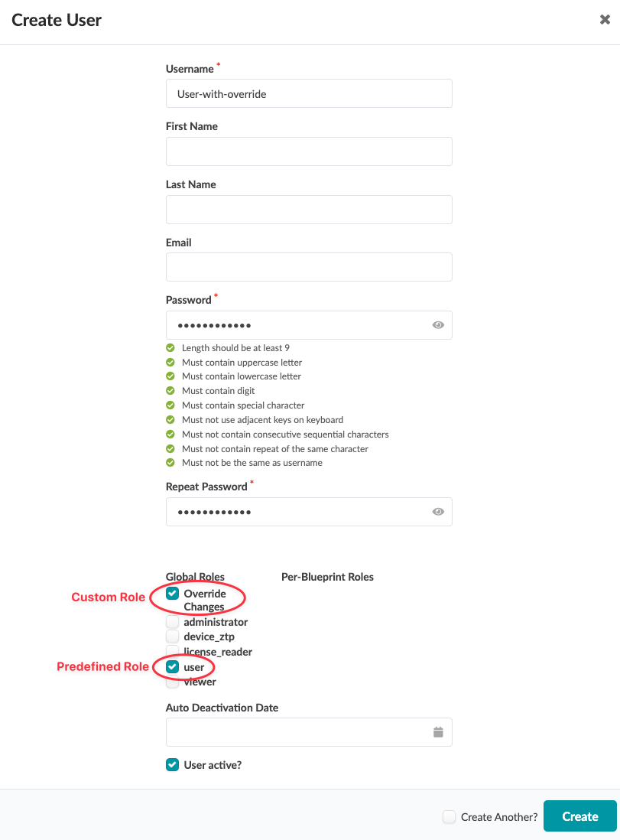The height and width of the screenshot is (840, 620).
Task: Focus the First Name input
Action: click(309, 151)
